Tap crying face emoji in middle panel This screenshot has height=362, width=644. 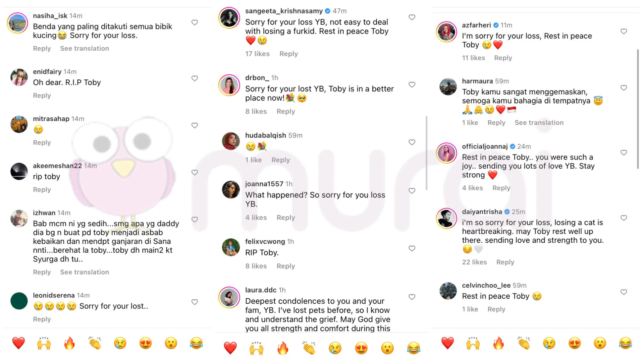click(335, 348)
